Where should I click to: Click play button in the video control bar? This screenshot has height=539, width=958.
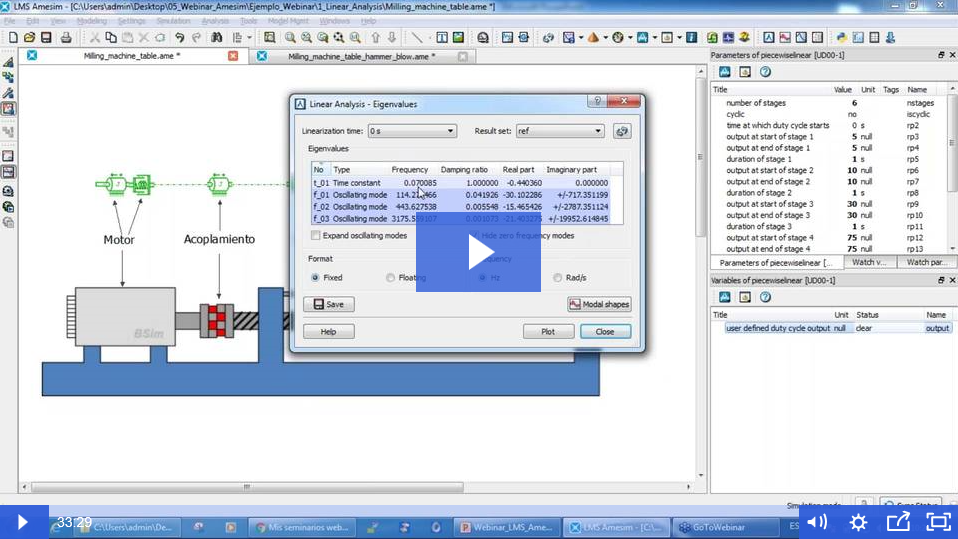pos(23,522)
